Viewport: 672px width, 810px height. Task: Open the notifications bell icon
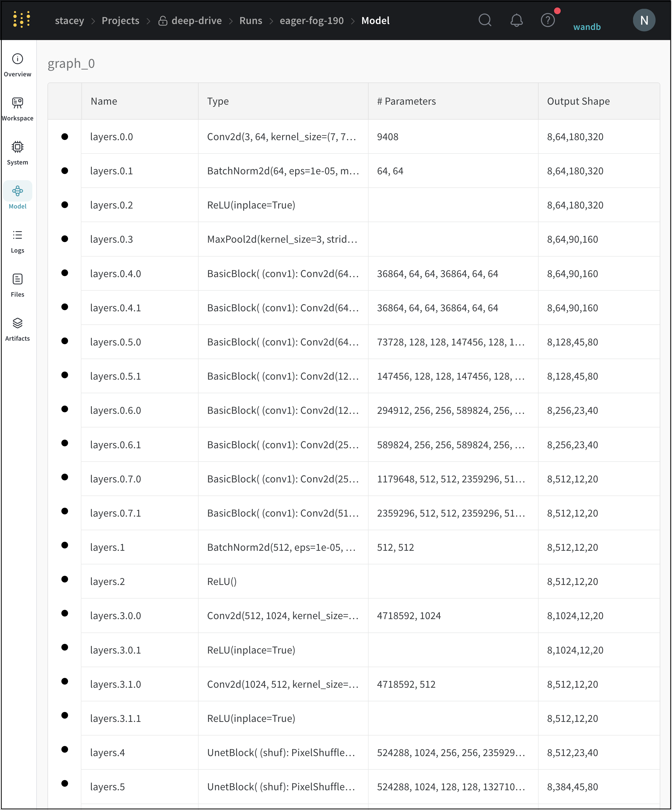pyautogui.click(x=516, y=20)
